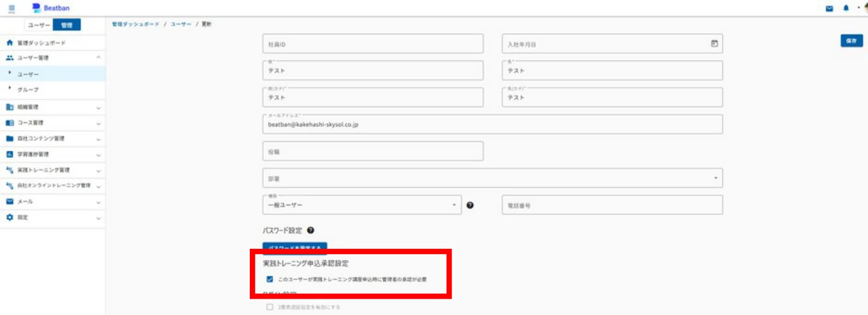Collapse the ユーザー管理 section chevron

pos(98,57)
